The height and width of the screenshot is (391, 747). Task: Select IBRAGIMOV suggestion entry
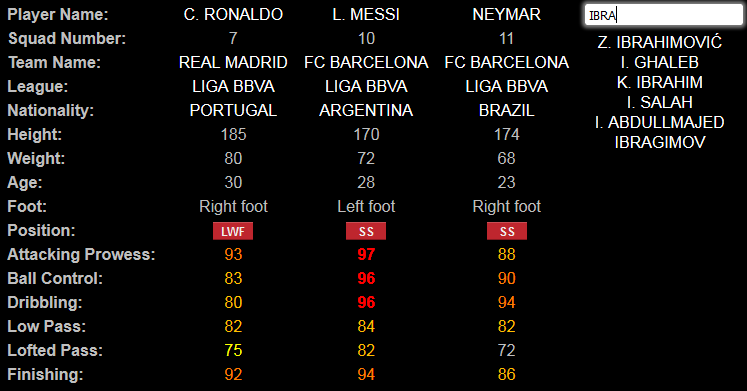(x=660, y=142)
